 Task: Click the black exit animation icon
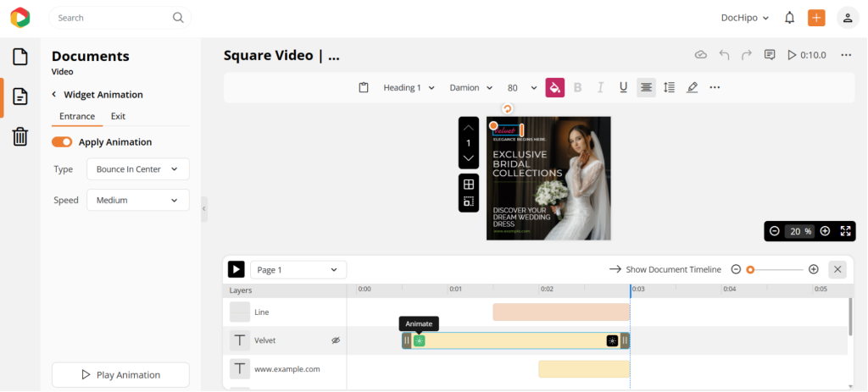coord(612,340)
